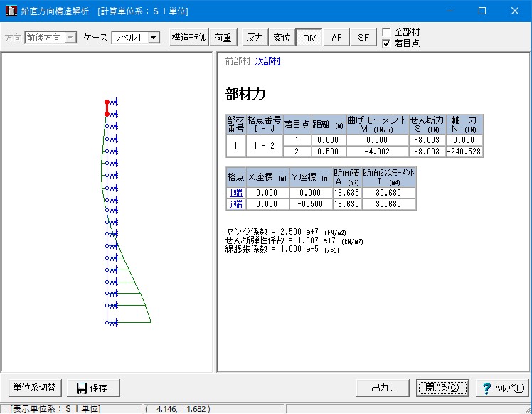This screenshot has height=414, width=532.
Task: Open the i端 node link
Action: click(x=236, y=193)
